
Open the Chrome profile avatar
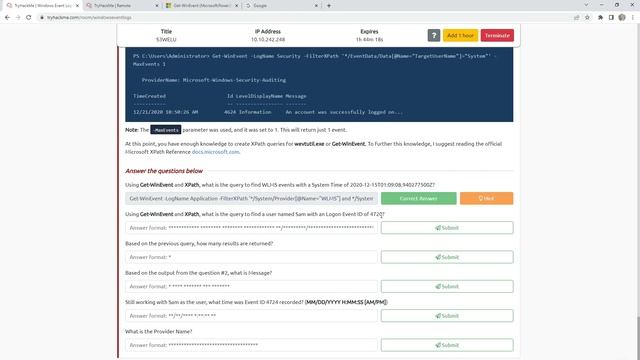point(622,18)
